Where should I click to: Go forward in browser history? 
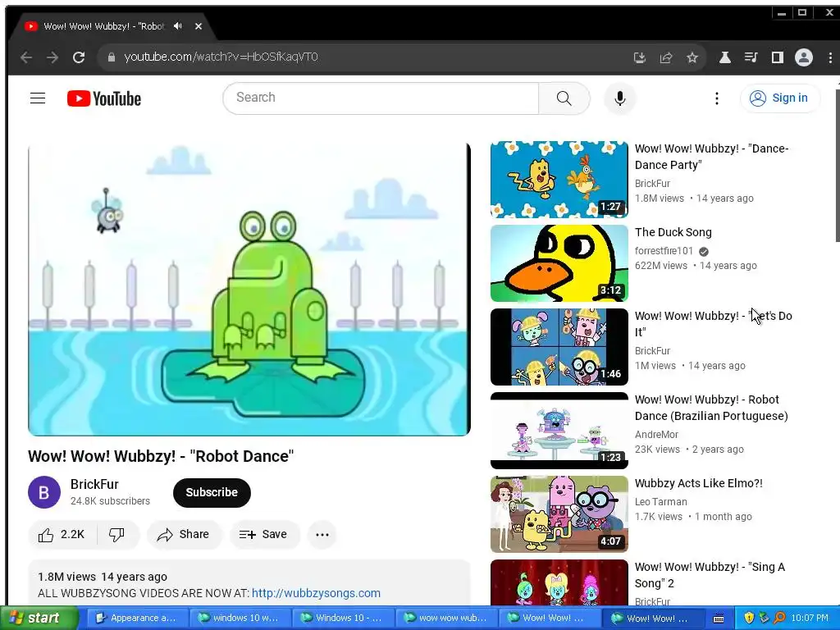coord(52,57)
